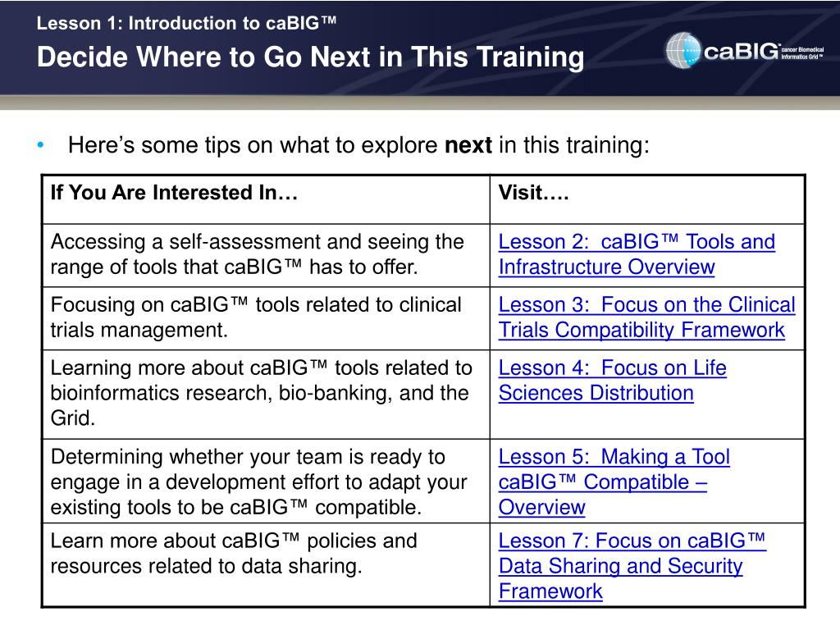Click the word 'Overview' in the Lesson 5 link
840x630 pixels.
point(541,507)
